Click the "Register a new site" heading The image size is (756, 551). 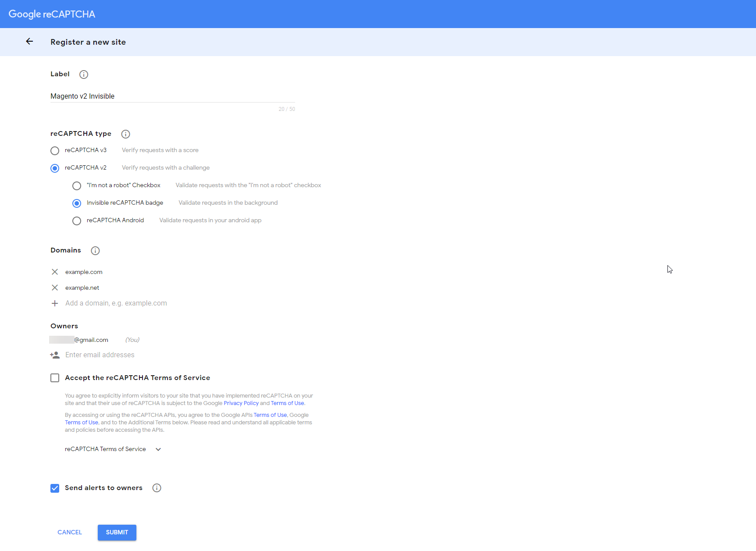click(88, 42)
